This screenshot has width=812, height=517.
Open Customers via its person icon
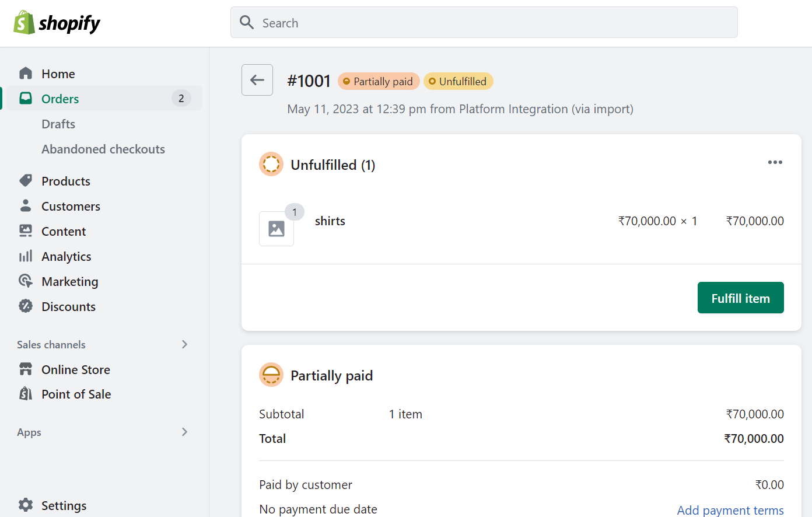tap(26, 206)
